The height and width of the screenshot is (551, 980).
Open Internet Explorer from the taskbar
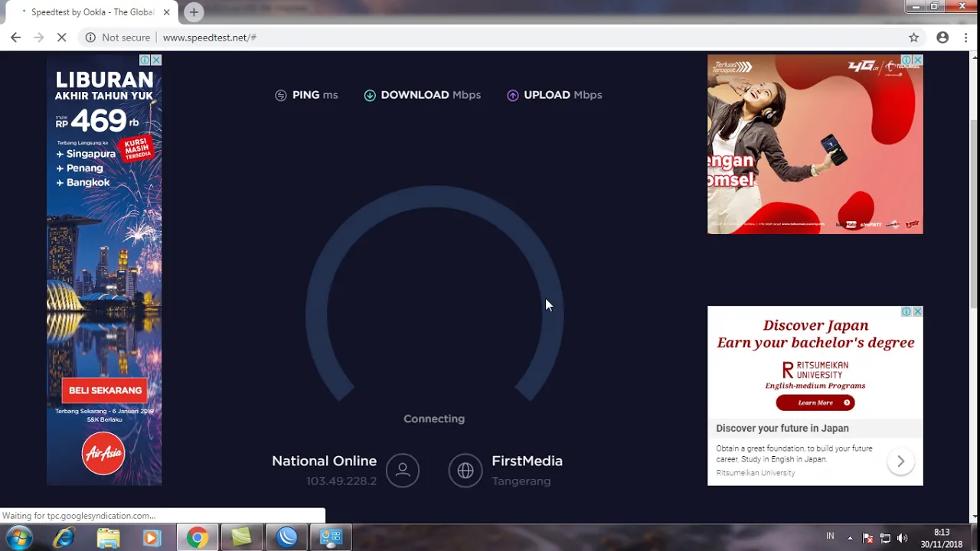coord(64,538)
